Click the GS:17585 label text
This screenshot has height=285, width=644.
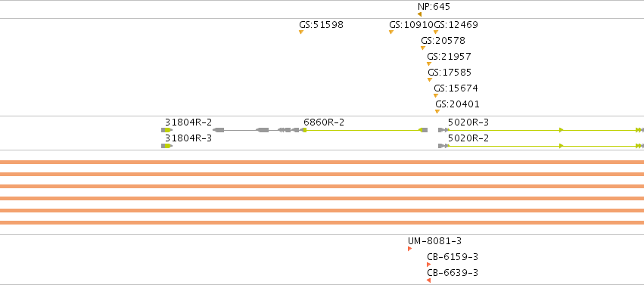coord(450,72)
